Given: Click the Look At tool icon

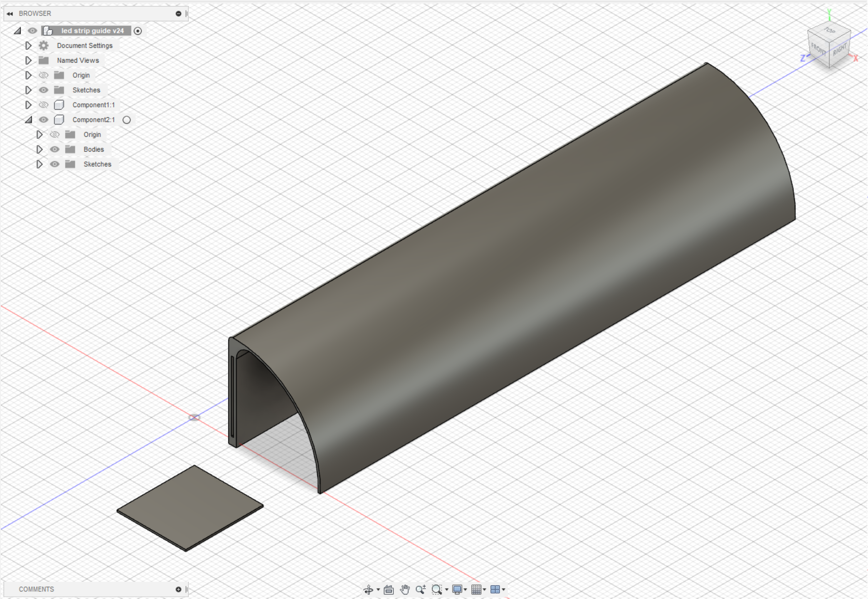Looking at the screenshot, I should pyautogui.click(x=389, y=589).
